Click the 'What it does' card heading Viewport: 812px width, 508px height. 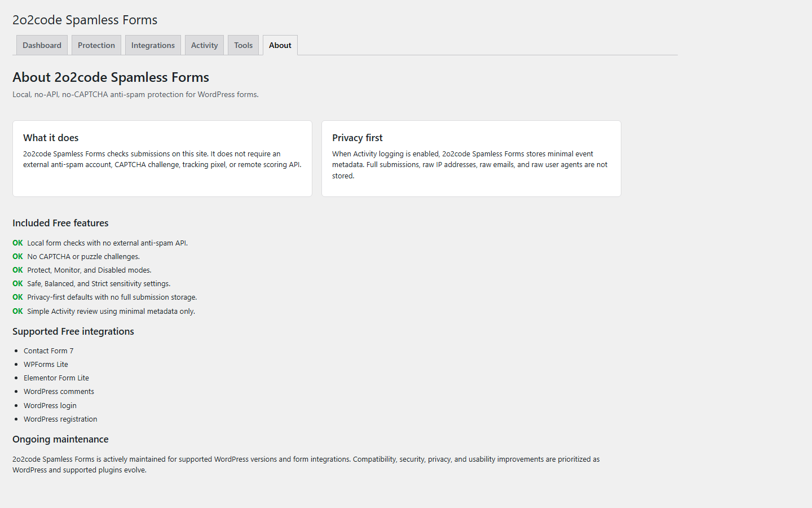(51, 138)
